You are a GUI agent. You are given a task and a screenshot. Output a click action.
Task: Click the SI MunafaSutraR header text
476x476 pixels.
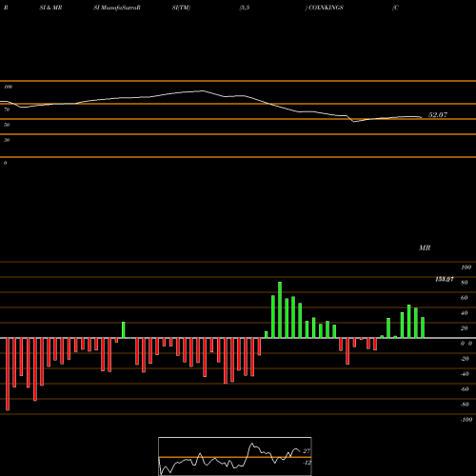117,8
